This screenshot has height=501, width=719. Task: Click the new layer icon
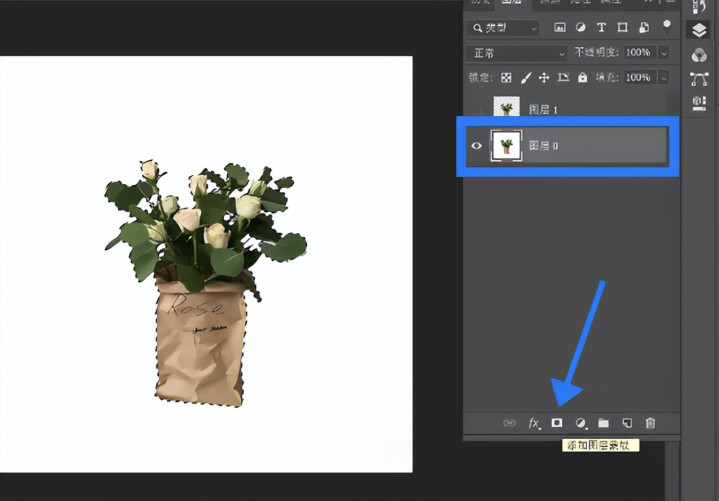tap(627, 424)
